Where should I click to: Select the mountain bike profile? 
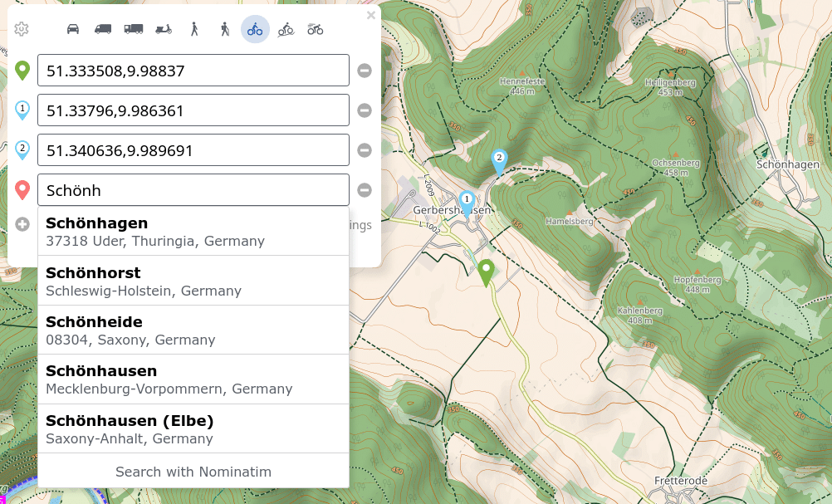pyautogui.click(x=286, y=29)
